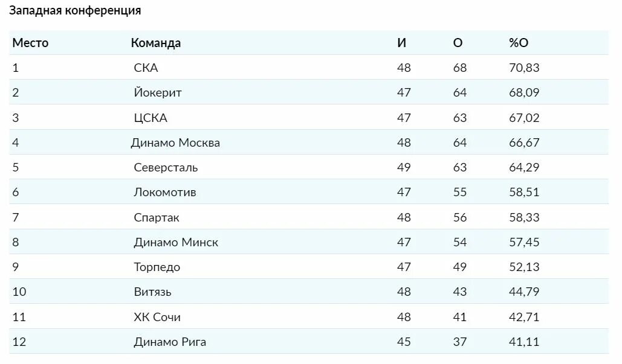Click the Северсталь team name
The width and height of the screenshot is (622, 364).
(x=166, y=167)
